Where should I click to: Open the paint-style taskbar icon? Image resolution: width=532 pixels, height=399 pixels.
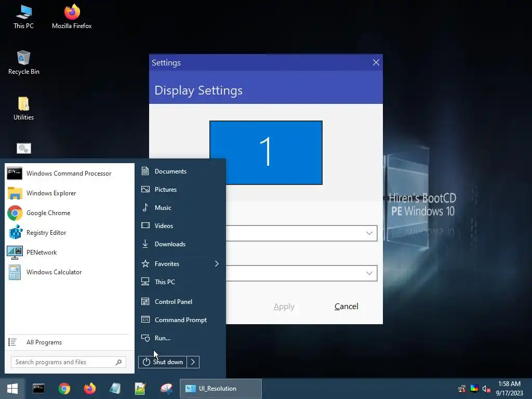[x=166, y=389]
